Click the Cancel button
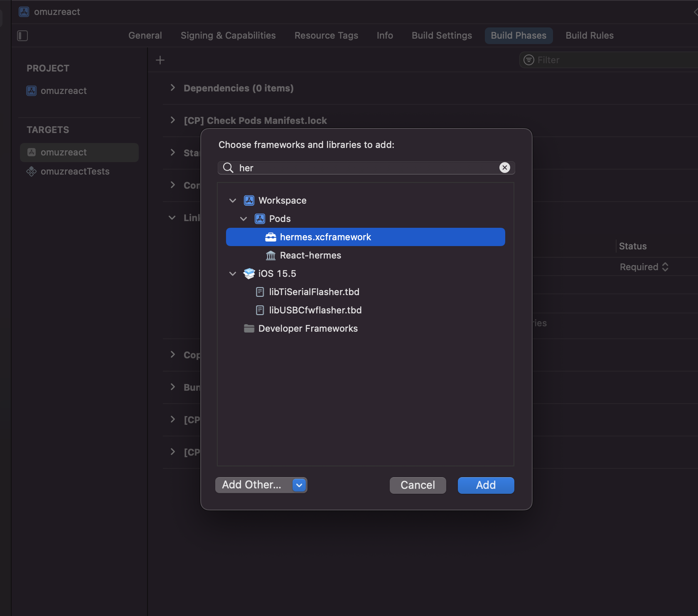This screenshot has height=616, width=698. pos(418,485)
